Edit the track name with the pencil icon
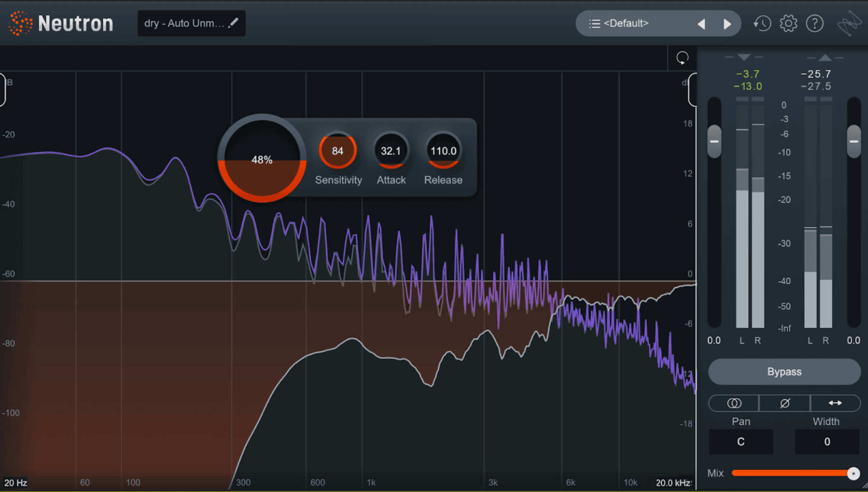 [234, 23]
